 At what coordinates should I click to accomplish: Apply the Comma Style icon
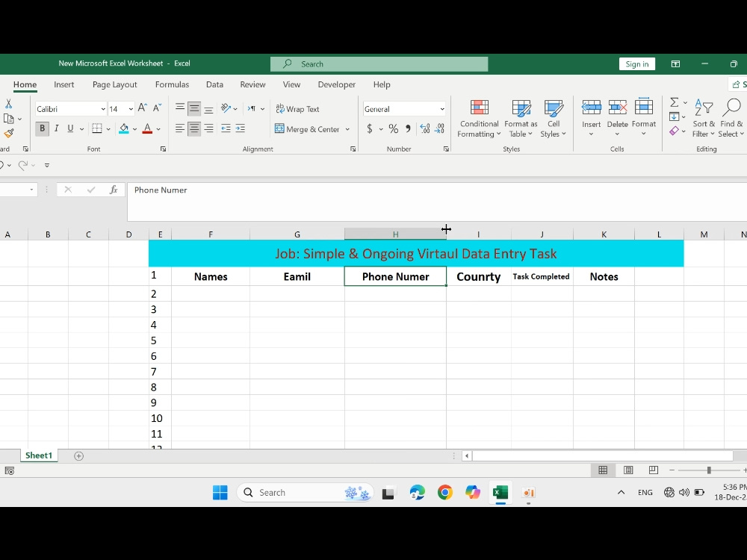pos(408,128)
